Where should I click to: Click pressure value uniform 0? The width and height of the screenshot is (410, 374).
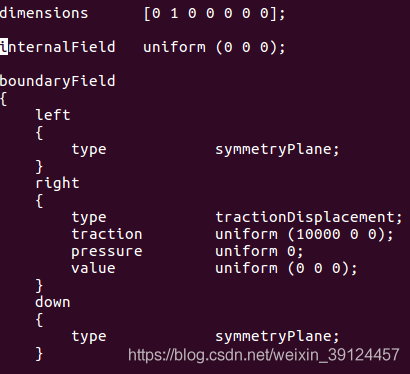(259, 251)
